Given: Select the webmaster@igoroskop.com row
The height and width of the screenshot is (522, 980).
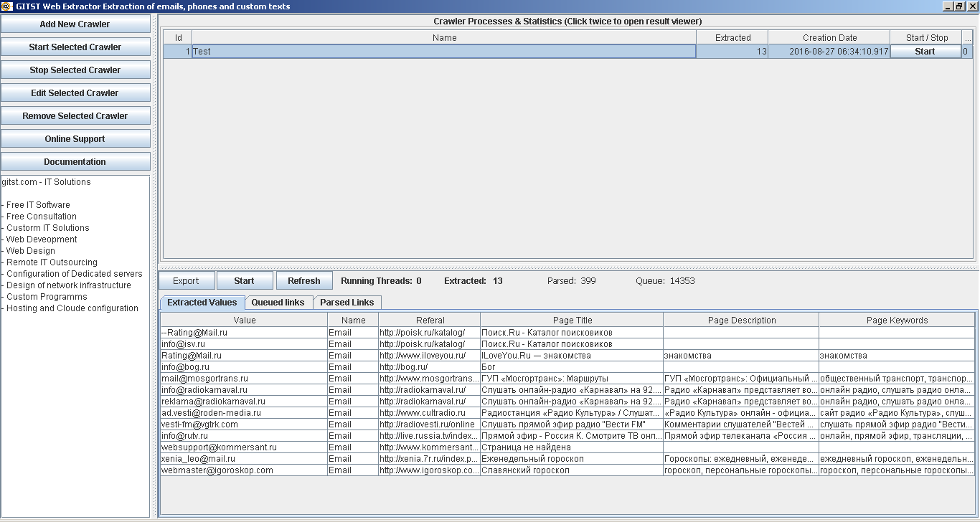Looking at the screenshot, I should click(x=242, y=470).
